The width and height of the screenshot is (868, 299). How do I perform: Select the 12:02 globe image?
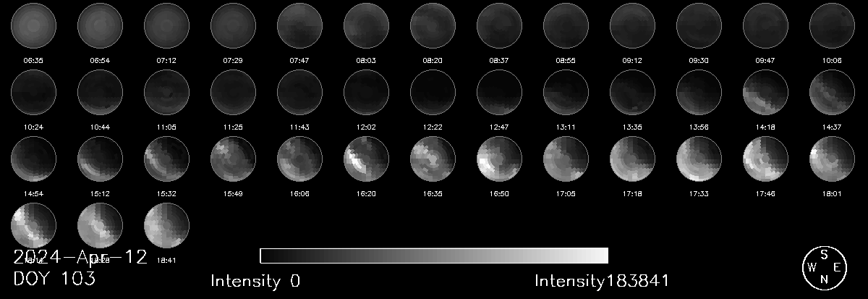[366, 91]
